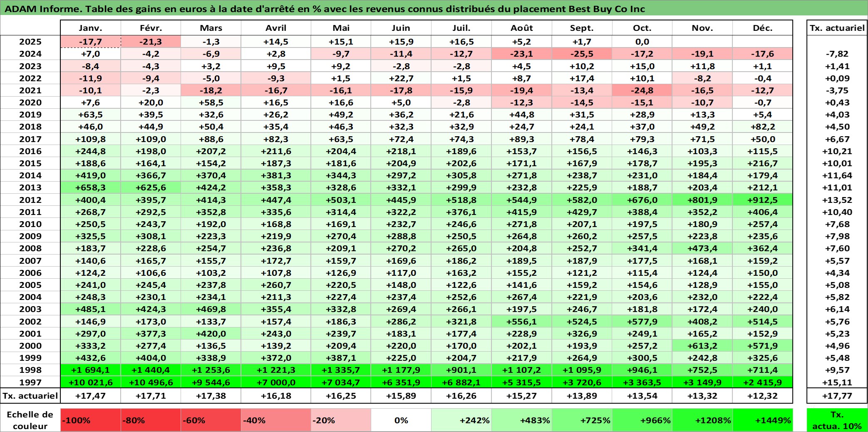Click the +725% green swatch
The height and width of the screenshot is (432, 868).
[x=582, y=420]
